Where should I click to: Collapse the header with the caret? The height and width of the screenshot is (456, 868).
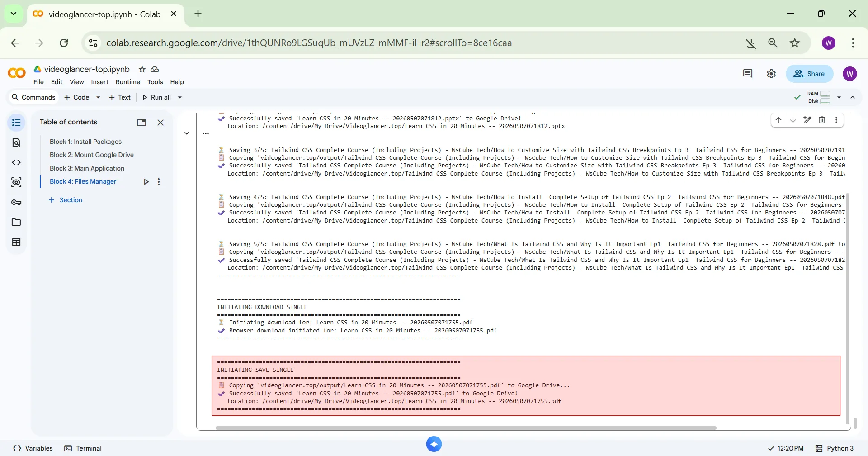point(853,97)
